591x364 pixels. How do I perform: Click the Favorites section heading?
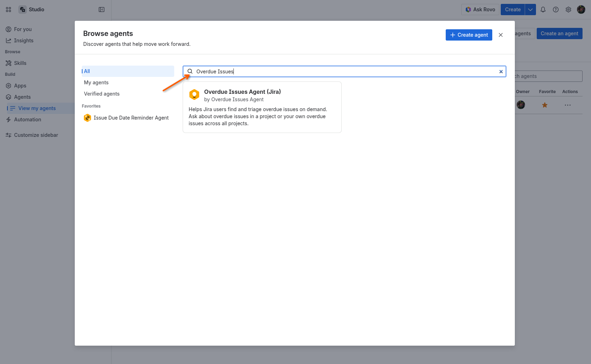coord(91,106)
